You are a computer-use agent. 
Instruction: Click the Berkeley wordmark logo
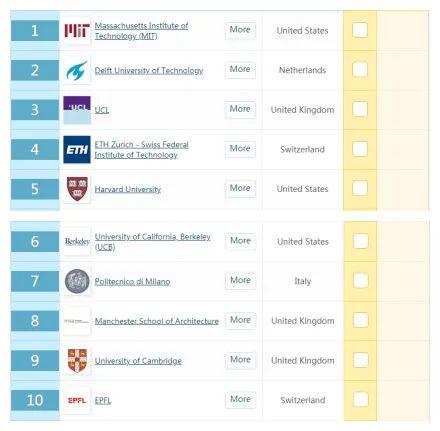click(x=77, y=241)
